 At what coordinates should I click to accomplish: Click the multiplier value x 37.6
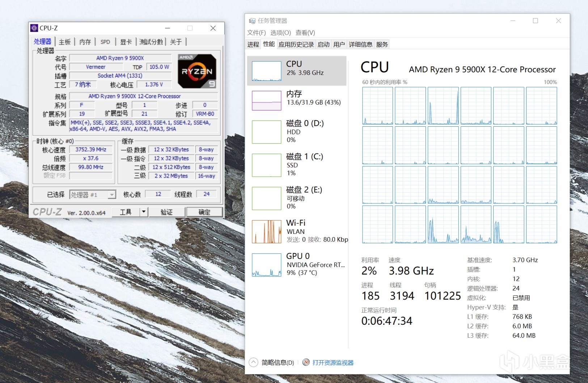click(91, 158)
